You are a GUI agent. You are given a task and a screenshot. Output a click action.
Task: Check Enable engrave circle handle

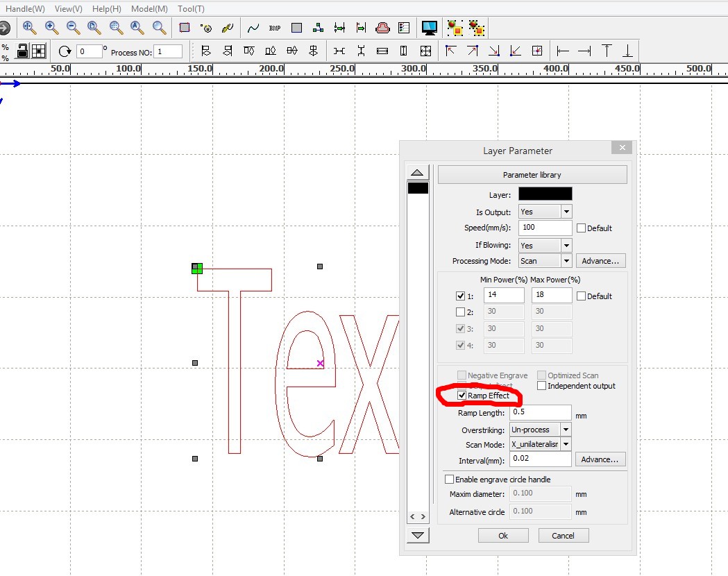pyautogui.click(x=449, y=480)
